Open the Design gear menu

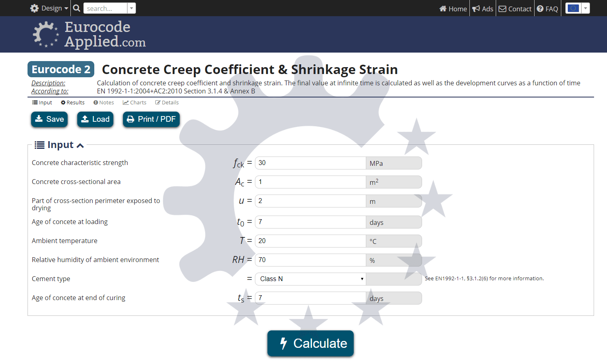coord(49,8)
